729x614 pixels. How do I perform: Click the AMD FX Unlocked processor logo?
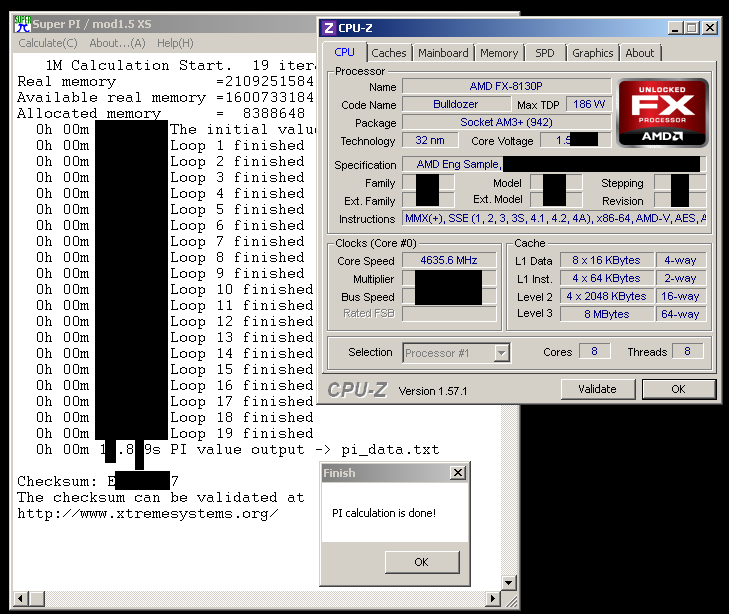(663, 113)
